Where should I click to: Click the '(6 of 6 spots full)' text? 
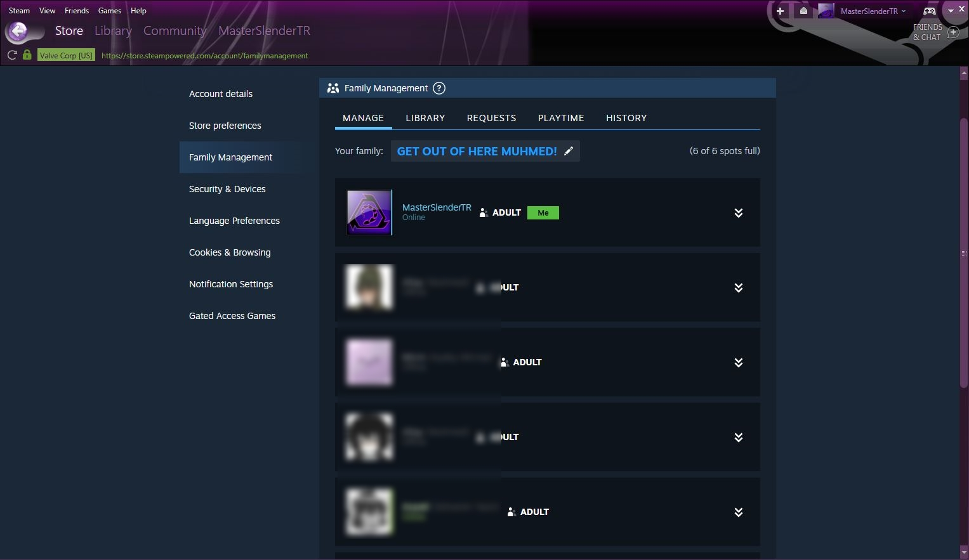pos(725,151)
